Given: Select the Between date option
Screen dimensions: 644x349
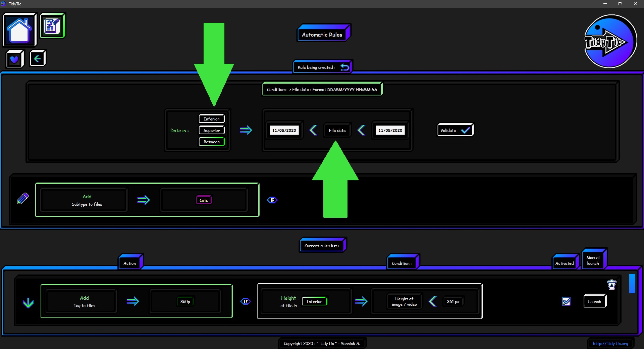Looking at the screenshot, I should click(212, 142).
